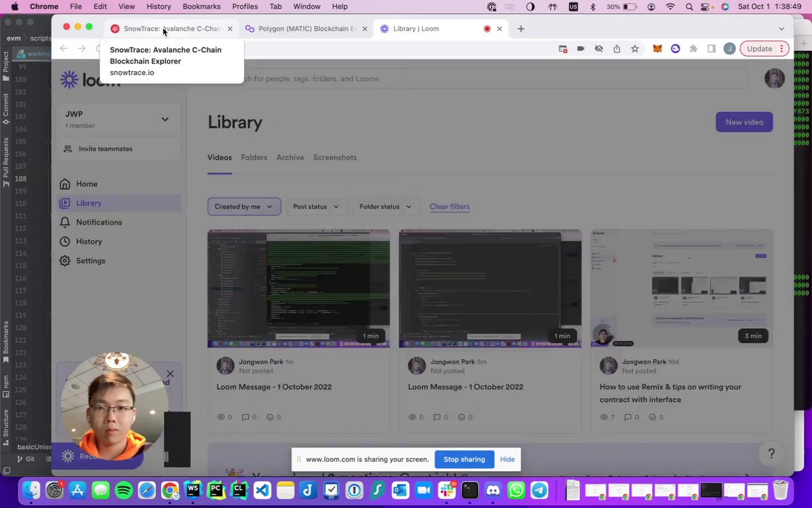Open Bookmarks menu in menu bar
The width and height of the screenshot is (812, 508).
(x=201, y=6)
